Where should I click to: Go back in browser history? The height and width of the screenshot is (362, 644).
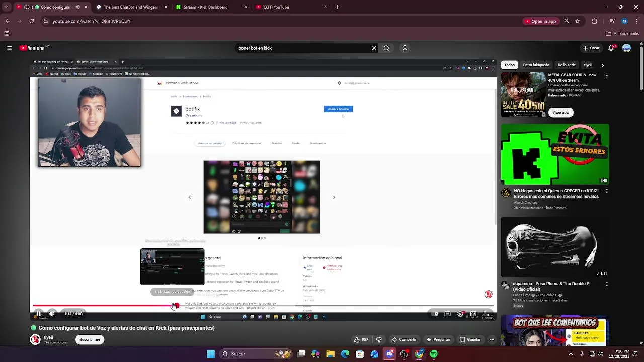(7, 21)
